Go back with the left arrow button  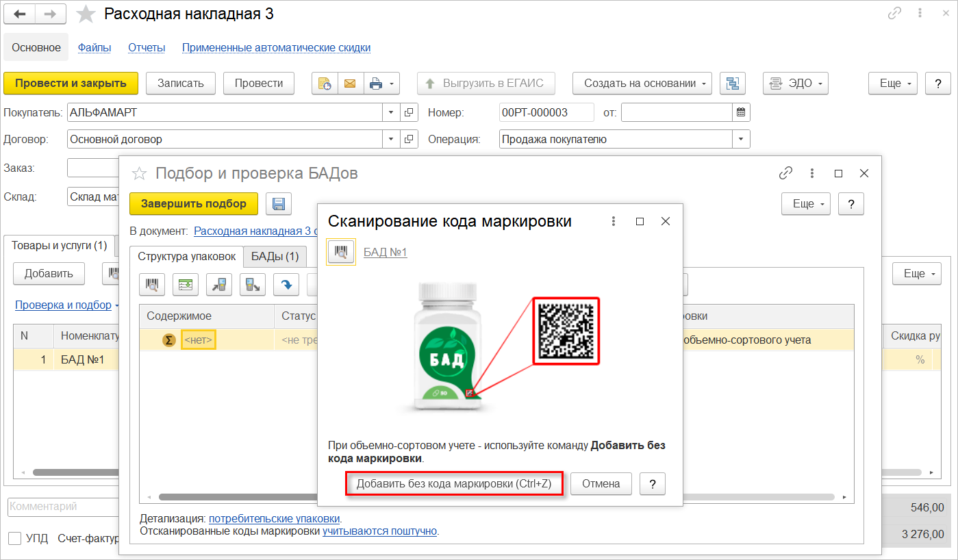(20, 14)
